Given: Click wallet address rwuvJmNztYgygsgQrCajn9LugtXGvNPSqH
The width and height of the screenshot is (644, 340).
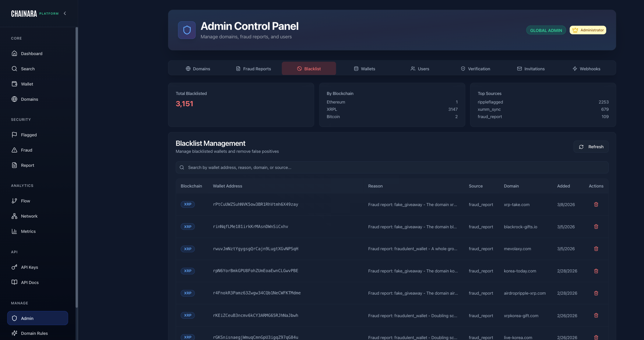Looking at the screenshot, I should click(255, 249).
